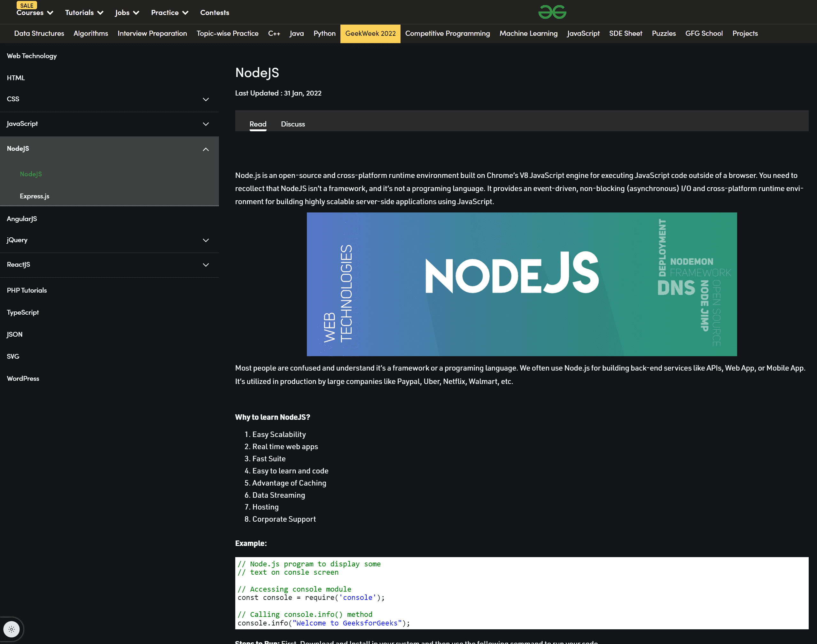Viewport: 817px width, 644px height.
Task: Expand the CSS sidebar section
Action: point(206,99)
